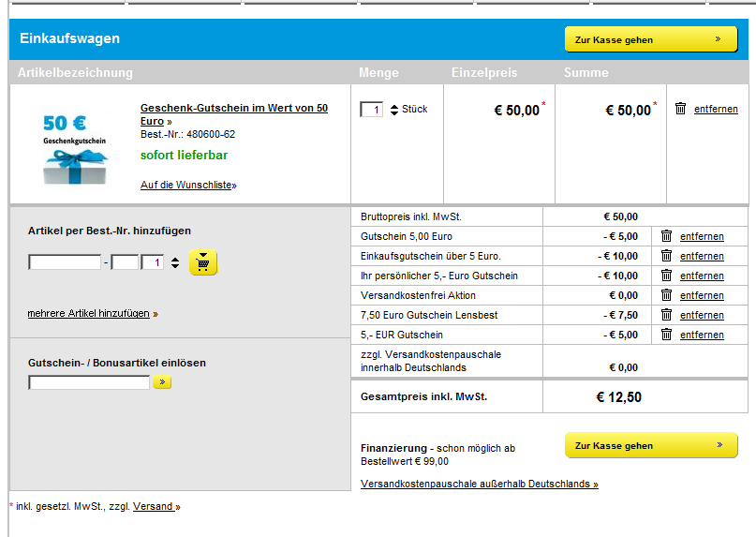The width and height of the screenshot is (756, 537).
Task: Open 'Versandkostenpauschale außerhalb Deutschlands' link
Action: point(480,484)
